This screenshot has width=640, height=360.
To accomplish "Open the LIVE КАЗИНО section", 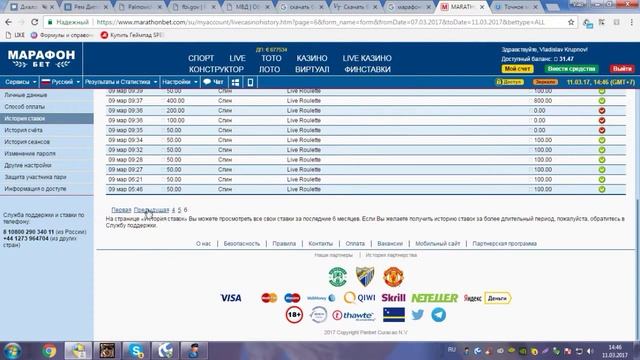I will pos(367,58).
